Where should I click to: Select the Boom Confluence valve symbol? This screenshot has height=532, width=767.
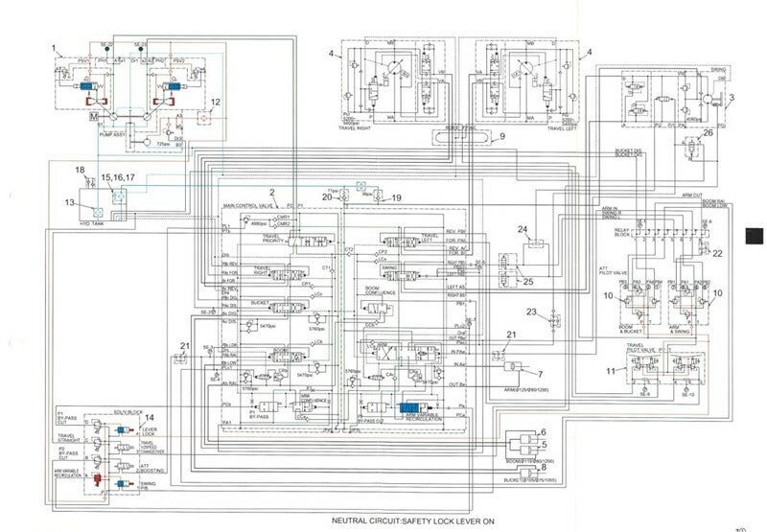[377, 308]
